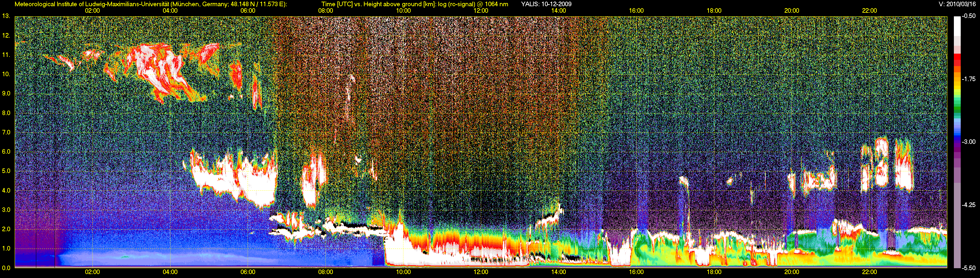Click the -1.75 colorbar scale value
The width and height of the screenshot is (980, 278).
click(969, 79)
